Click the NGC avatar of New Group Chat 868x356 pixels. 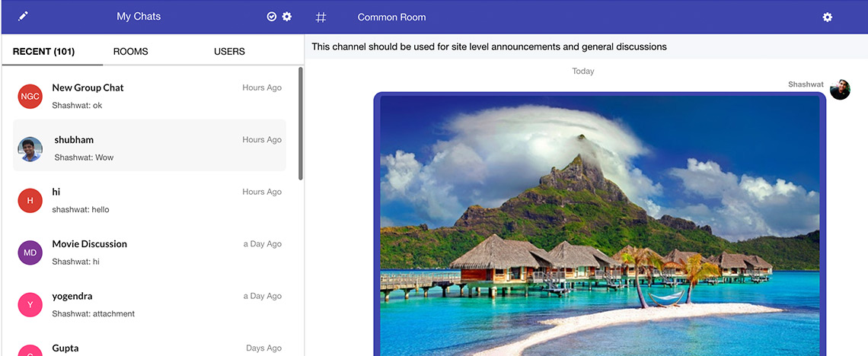point(30,96)
